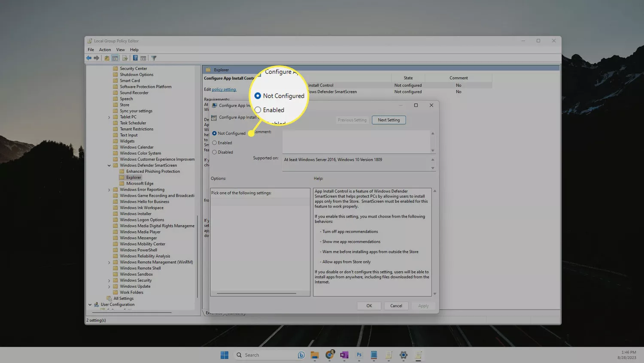Collapse the User Configuration node

[90, 305]
